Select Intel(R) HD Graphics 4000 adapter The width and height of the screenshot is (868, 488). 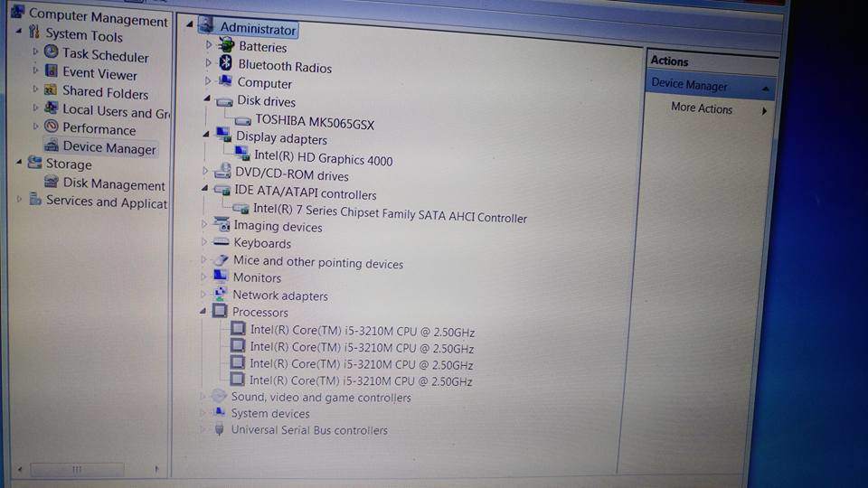coord(324,158)
